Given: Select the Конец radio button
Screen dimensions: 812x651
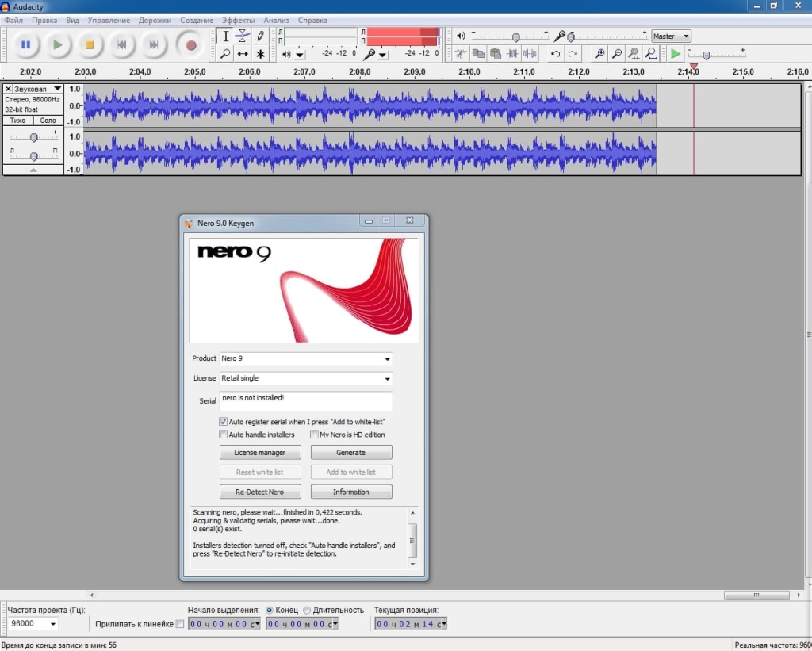Looking at the screenshot, I should (270, 610).
